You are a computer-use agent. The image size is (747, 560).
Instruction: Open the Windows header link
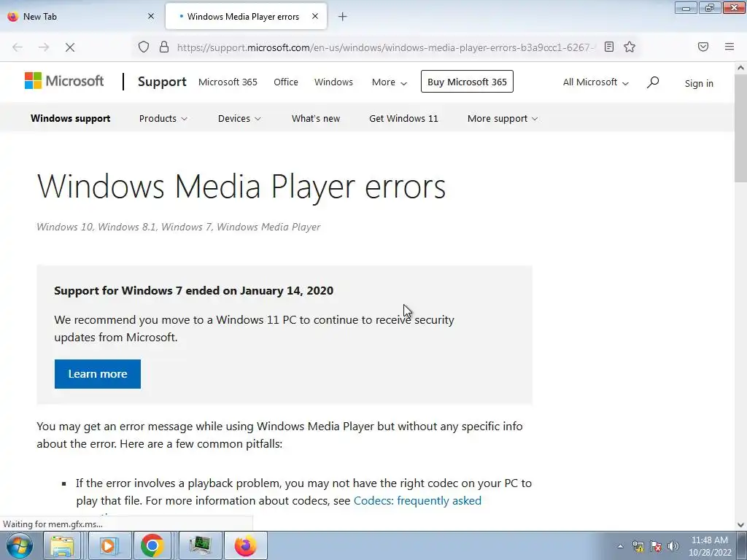(333, 82)
